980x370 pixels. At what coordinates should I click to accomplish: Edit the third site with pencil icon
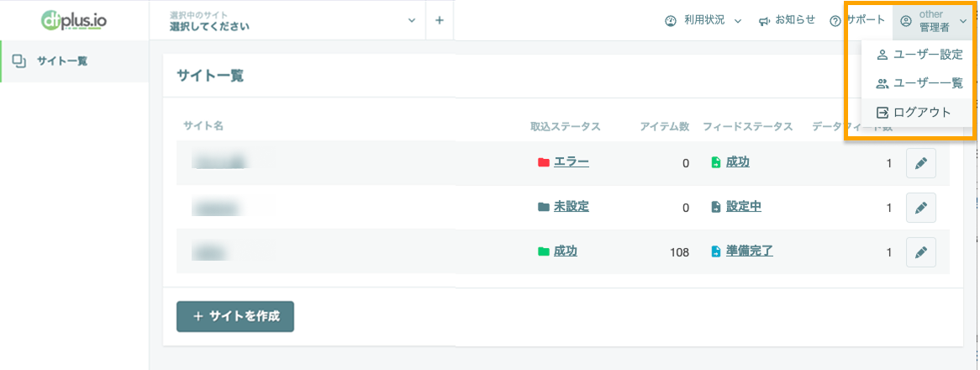point(920,252)
